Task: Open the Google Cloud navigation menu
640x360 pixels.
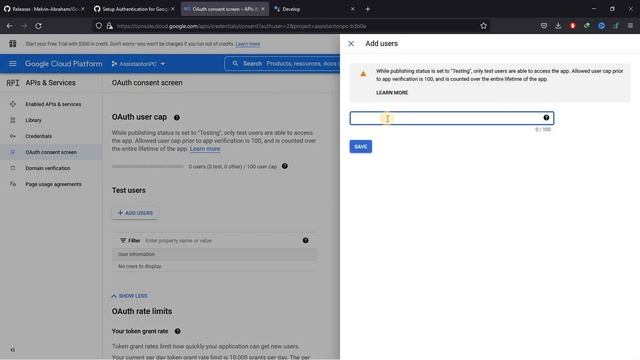Action: 13,64
